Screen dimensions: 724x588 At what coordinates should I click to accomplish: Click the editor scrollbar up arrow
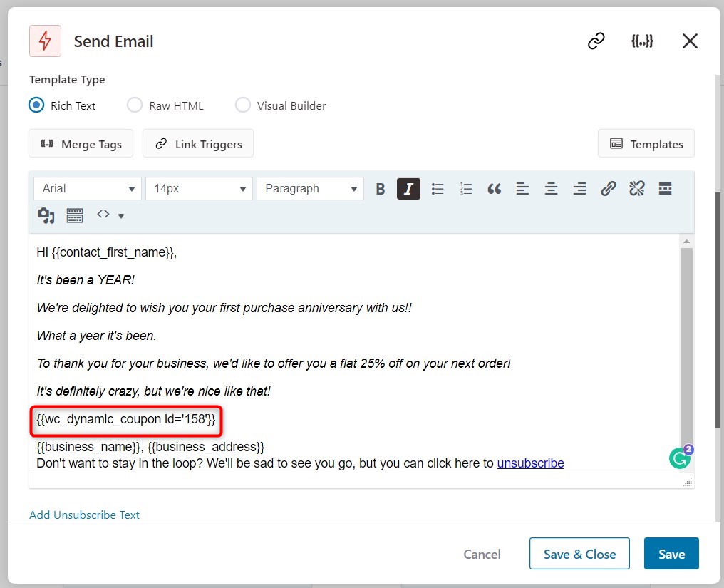point(687,242)
